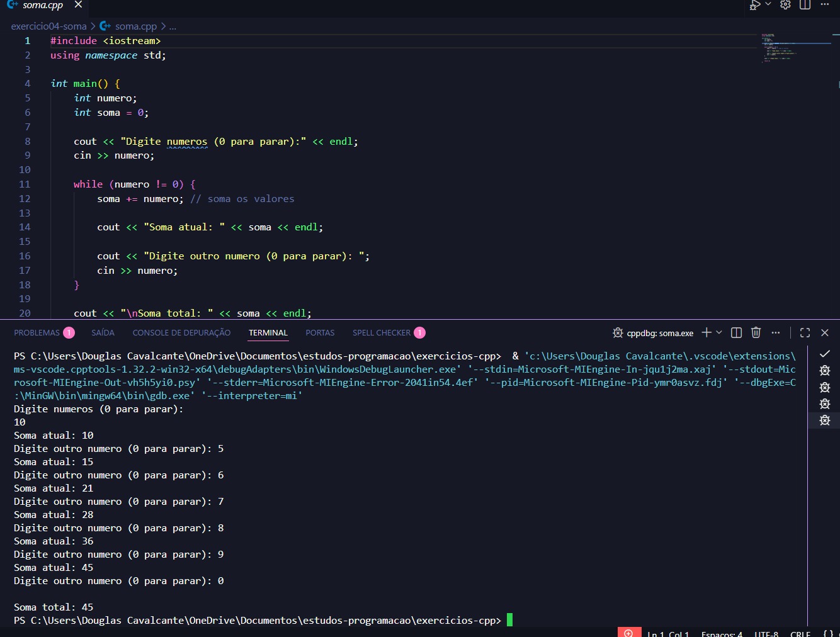Select the first debug terminal entry
Viewport: 840px width, 637px height.
tap(825, 371)
